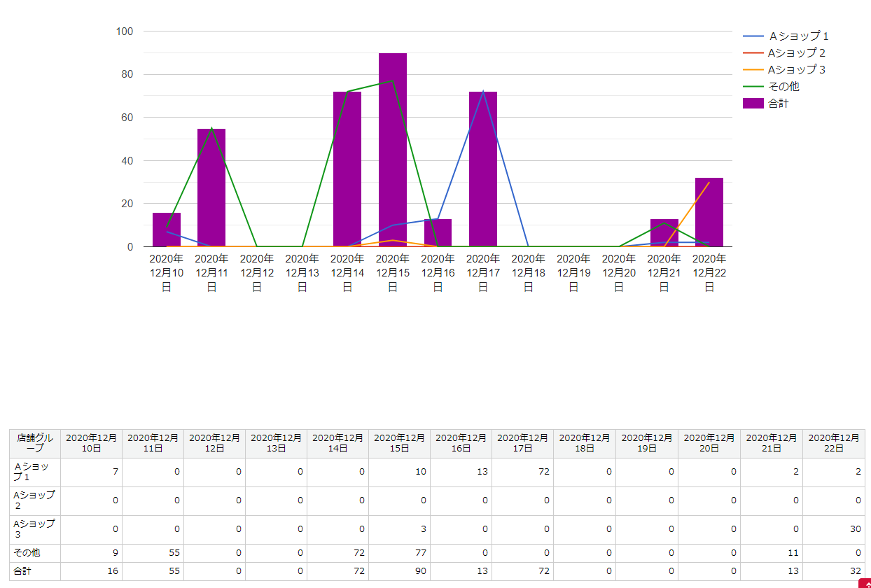
Task: Select the 2020年12月17日 purple bar
Action: click(483, 169)
